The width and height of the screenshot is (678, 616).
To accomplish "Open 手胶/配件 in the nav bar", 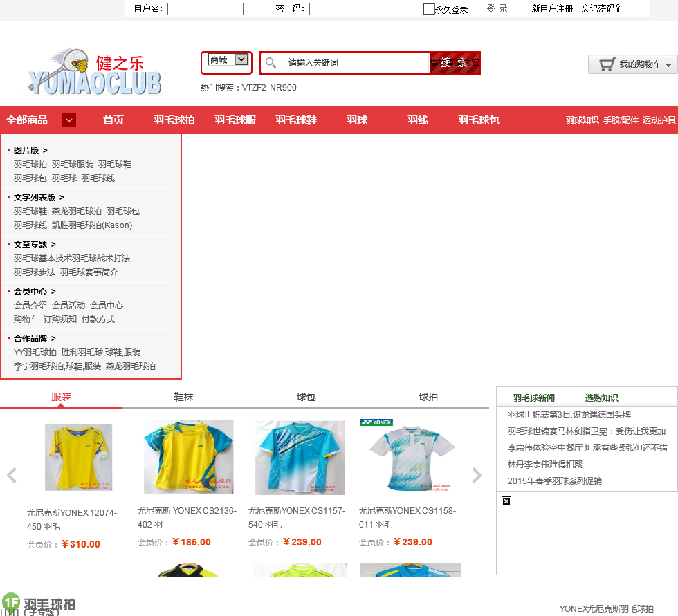I will point(621,120).
